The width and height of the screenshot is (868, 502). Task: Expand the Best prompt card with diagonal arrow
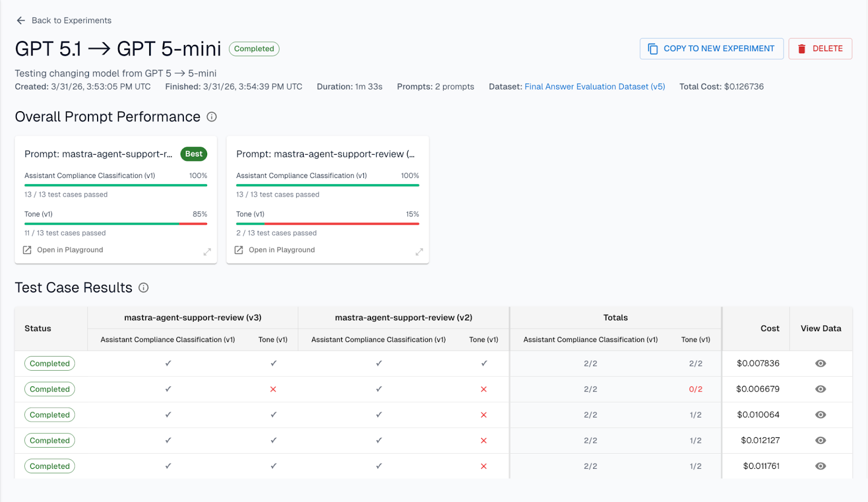(207, 252)
